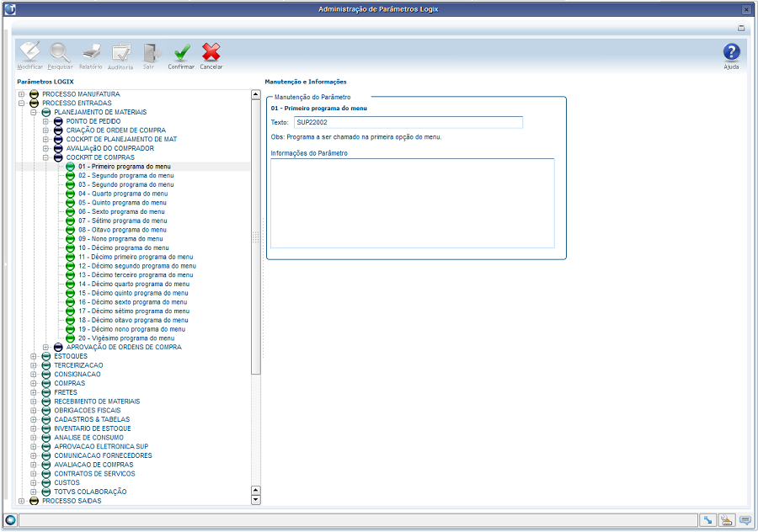Viewport: 758px width, 532px height.
Task: Select CADASTROS & TABELAS tree item
Action: click(92, 419)
